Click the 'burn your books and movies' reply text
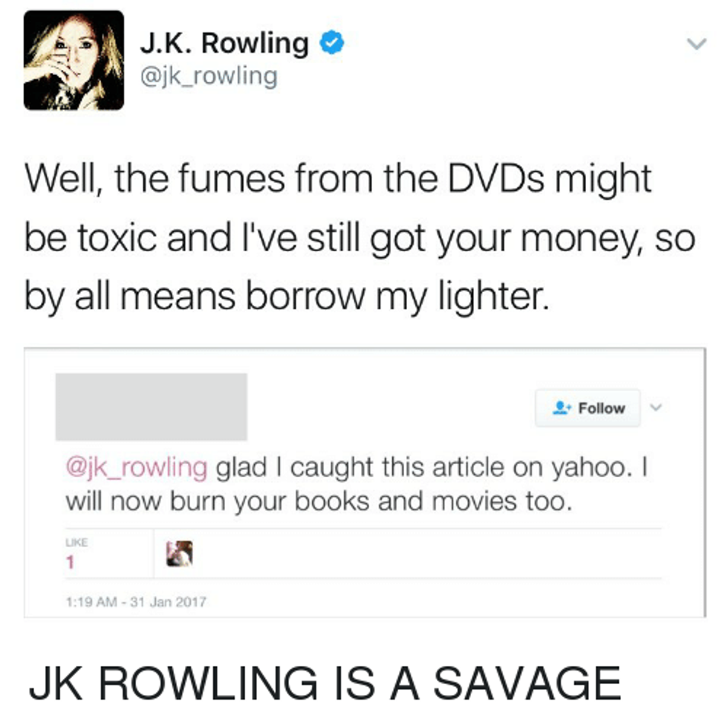Screen dimensions: 728x727 (343, 502)
